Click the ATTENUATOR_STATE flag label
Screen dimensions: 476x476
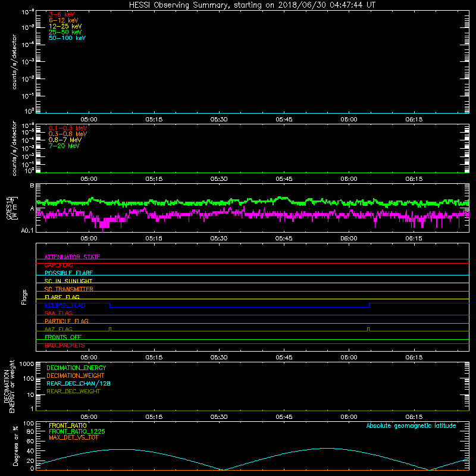pos(72,257)
